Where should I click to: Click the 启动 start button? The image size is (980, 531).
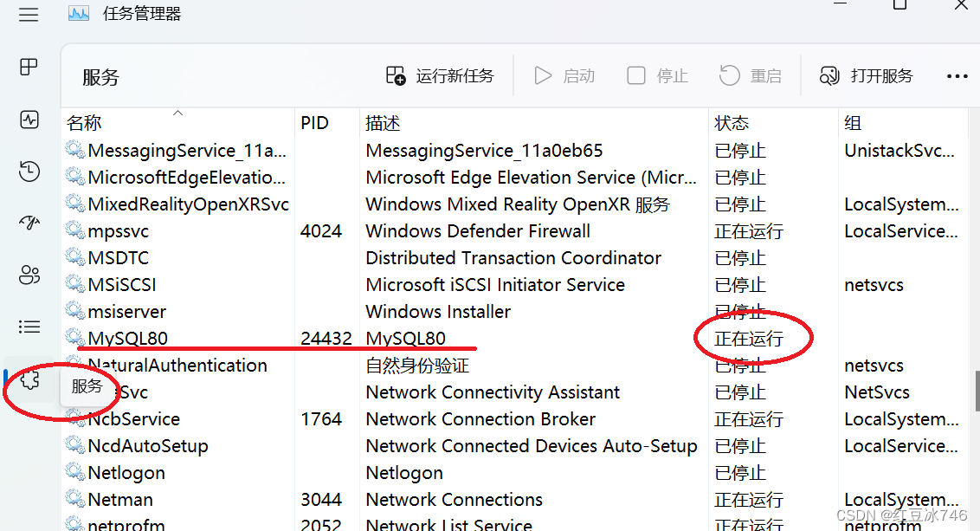(564, 76)
